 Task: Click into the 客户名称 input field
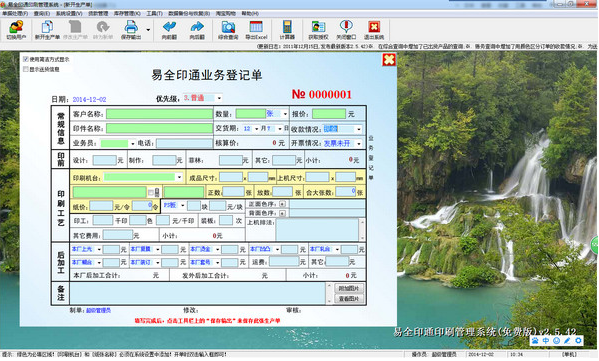(159, 114)
